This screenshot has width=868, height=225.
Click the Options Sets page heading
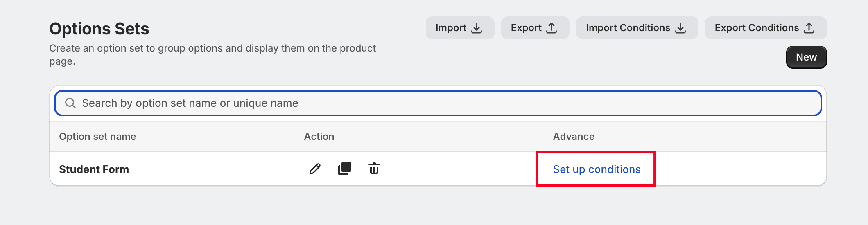point(99,29)
